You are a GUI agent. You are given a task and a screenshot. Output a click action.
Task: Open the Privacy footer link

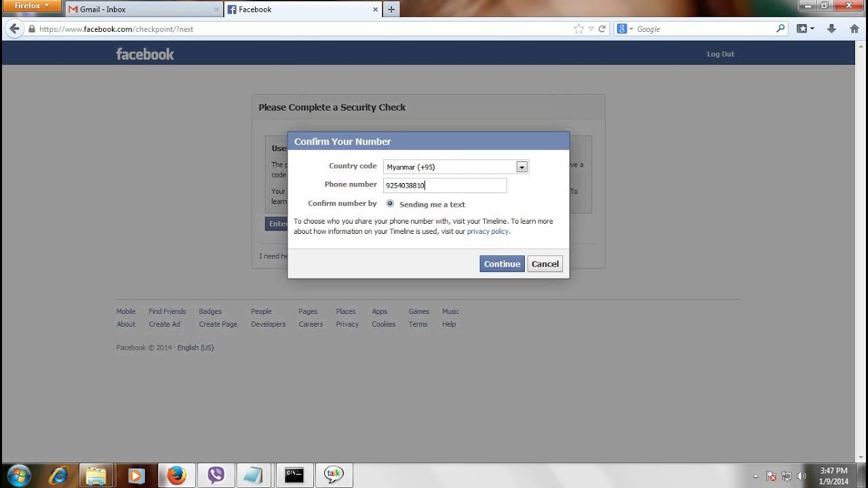coord(347,325)
